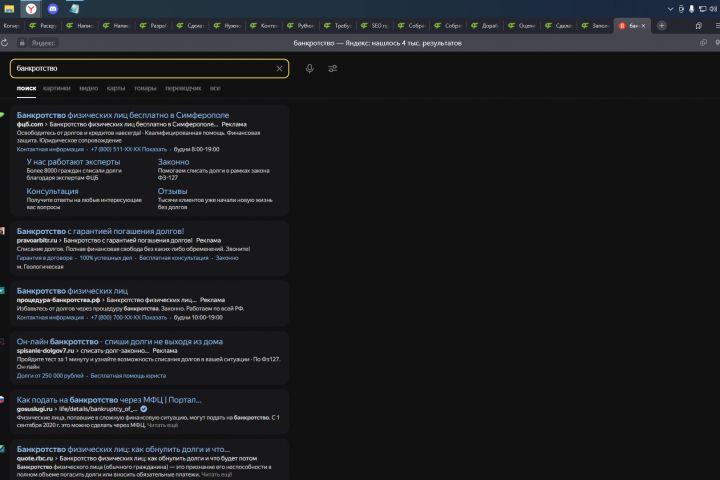Switch to the Раскр tab

point(43,26)
